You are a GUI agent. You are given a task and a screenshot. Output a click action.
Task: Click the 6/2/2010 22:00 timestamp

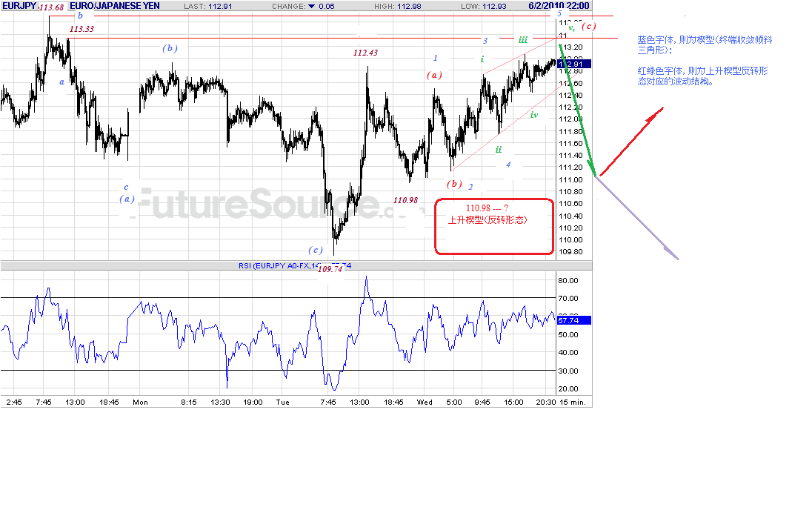[x=559, y=6]
